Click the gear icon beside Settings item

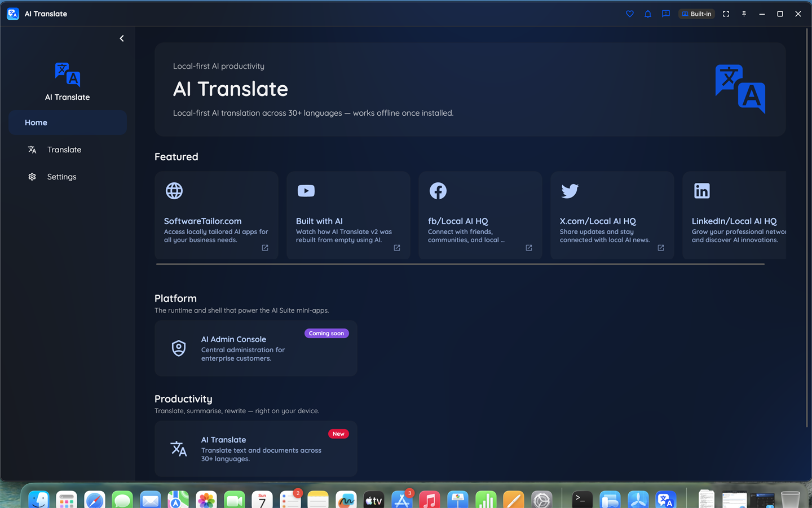point(32,177)
